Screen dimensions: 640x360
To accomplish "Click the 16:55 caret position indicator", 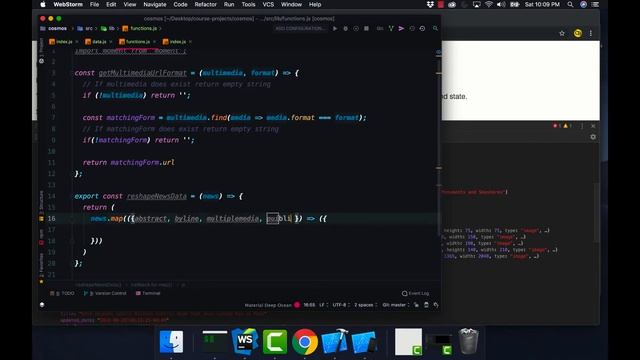I will click(x=309, y=305).
